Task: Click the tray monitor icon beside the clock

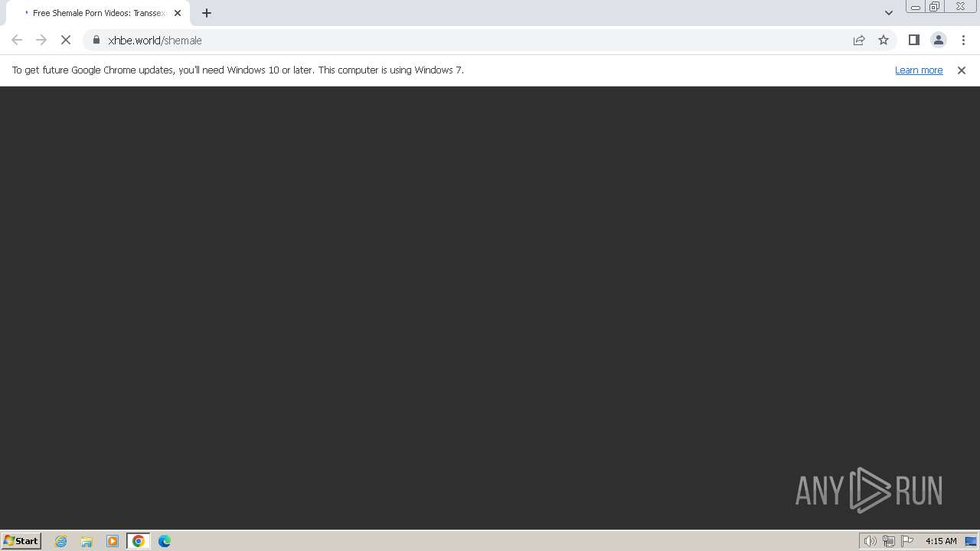Action: (x=971, y=541)
